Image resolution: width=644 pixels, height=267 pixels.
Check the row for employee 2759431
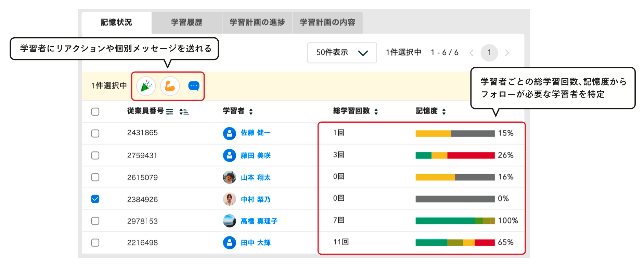pos(95,156)
